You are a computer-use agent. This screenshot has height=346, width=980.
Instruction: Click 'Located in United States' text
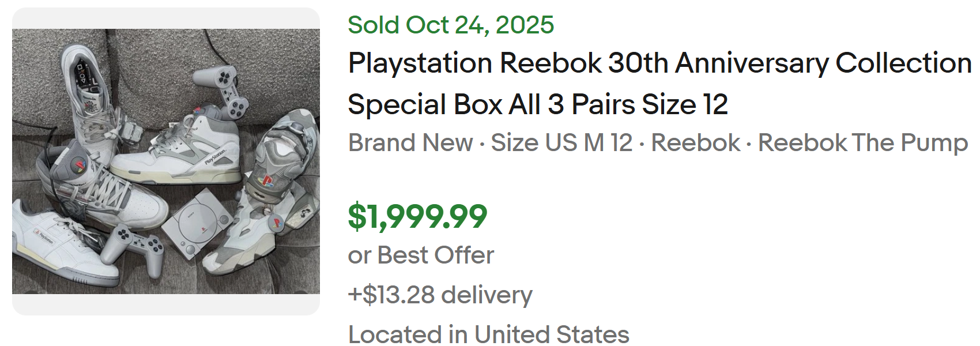tap(488, 334)
